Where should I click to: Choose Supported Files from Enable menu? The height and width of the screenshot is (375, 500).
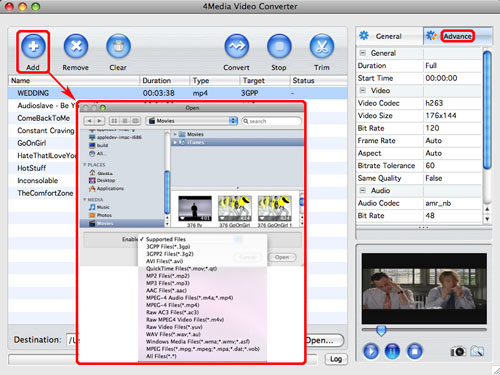(166, 239)
